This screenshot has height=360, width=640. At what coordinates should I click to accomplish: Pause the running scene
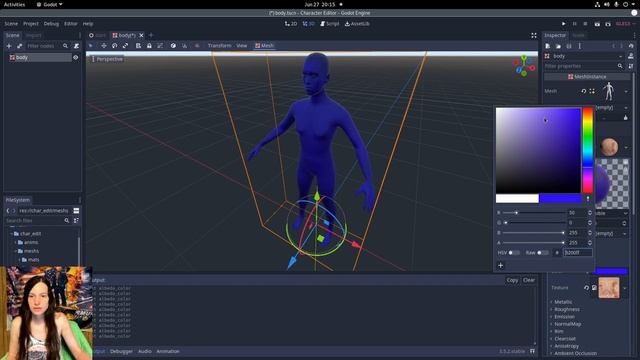[x=574, y=24]
